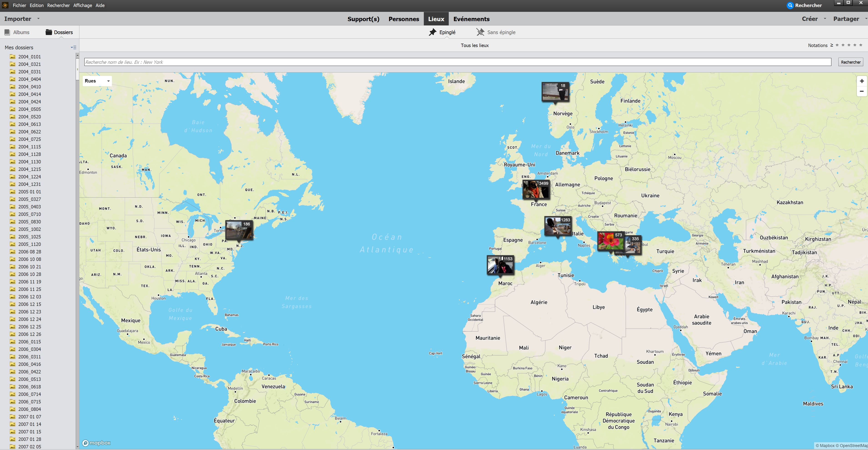This screenshot has height=450, width=868.
Task: Open Mes dossiers sort options icon
Action: pos(73,47)
